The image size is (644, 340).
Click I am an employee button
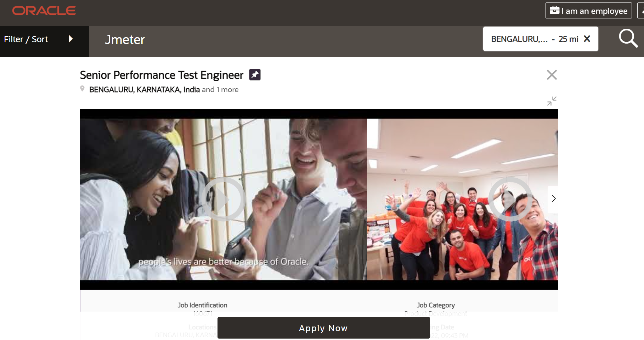pyautogui.click(x=589, y=11)
